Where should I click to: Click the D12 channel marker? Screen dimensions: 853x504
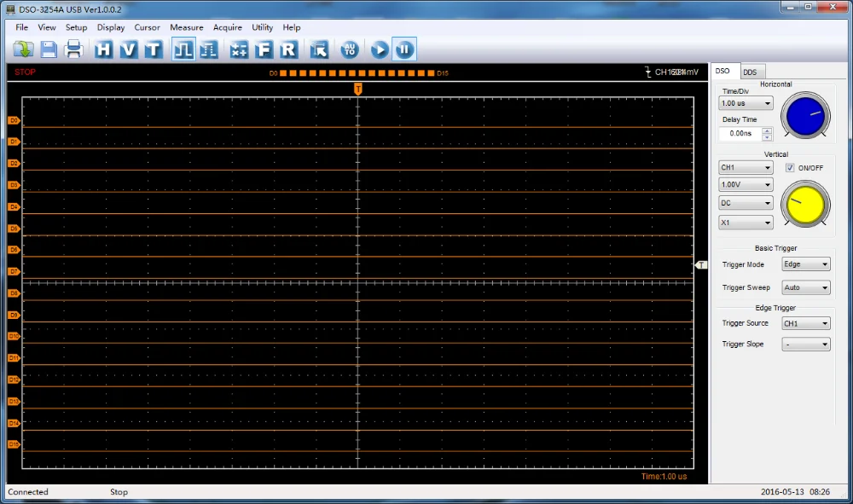click(x=15, y=379)
